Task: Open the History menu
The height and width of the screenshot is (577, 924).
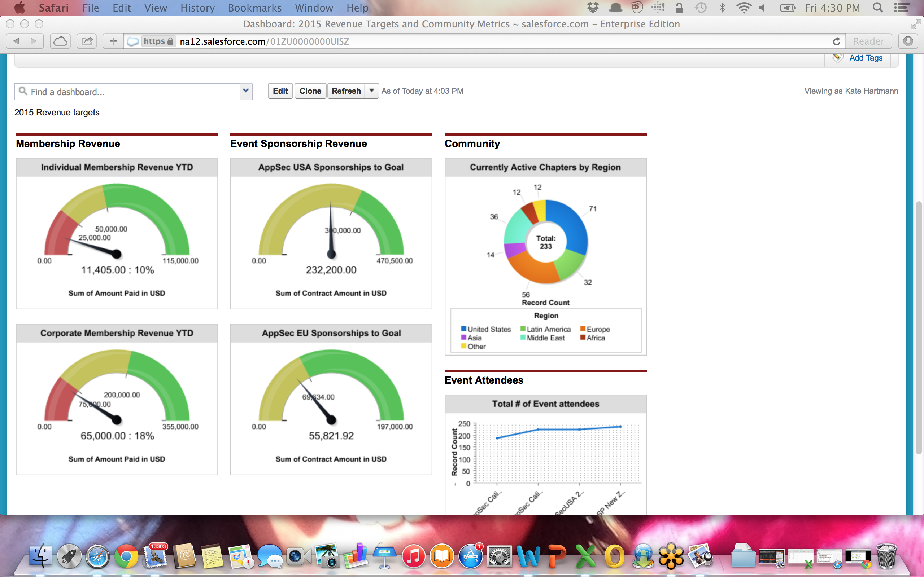Action: [197, 8]
